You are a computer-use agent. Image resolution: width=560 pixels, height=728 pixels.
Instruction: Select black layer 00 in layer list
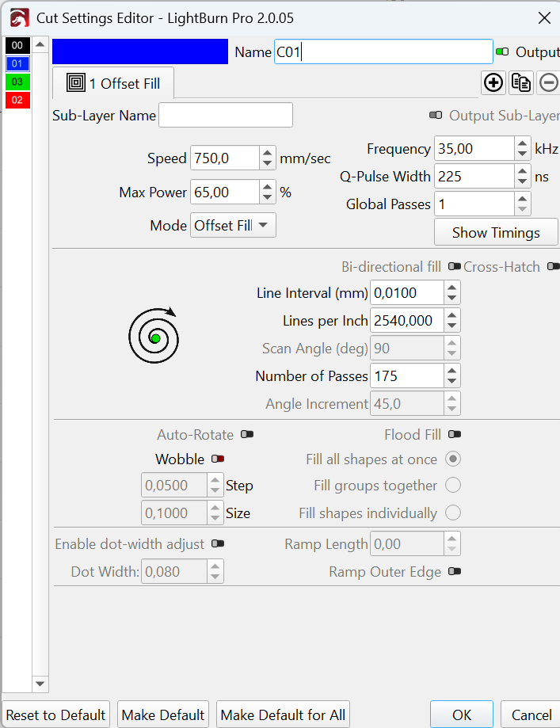point(17,46)
